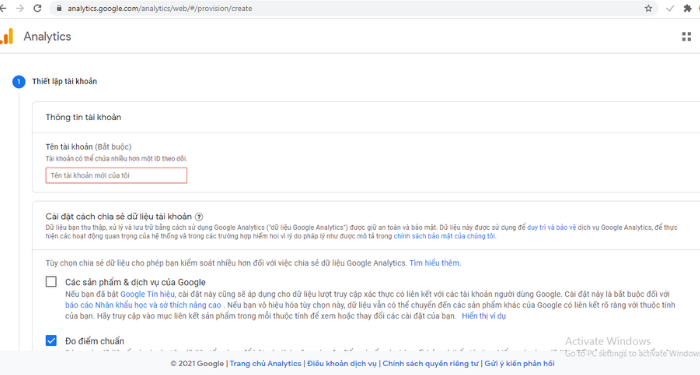Click the browser back arrow
This screenshot has height=375, width=700.
click(3, 8)
